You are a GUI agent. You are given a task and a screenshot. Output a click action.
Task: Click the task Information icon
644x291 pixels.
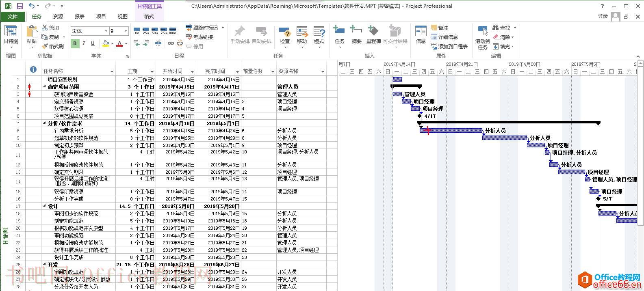coord(421,31)
